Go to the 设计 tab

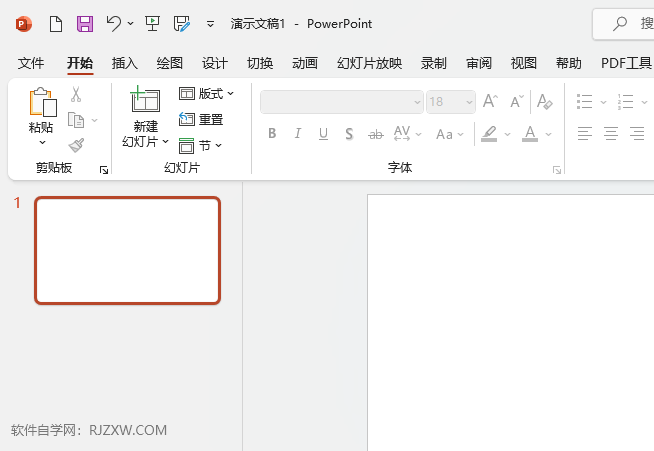215,63
